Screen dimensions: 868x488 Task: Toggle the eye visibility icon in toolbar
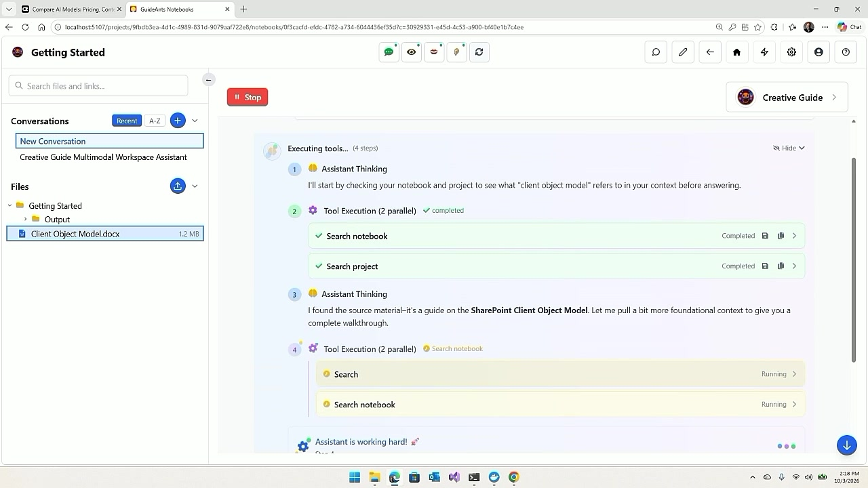tap(412, 52)
